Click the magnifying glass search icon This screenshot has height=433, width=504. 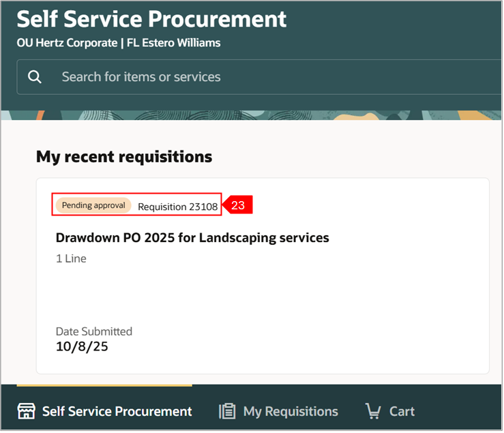pos(35,77)
